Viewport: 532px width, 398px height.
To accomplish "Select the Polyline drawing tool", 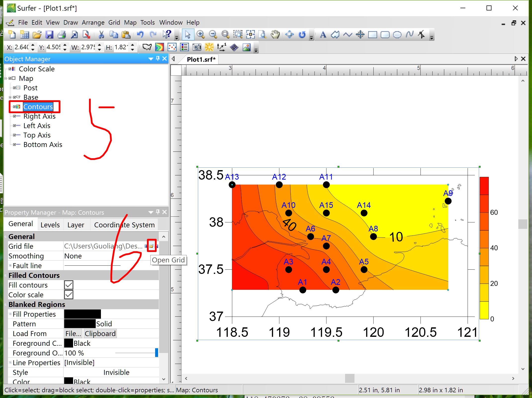I will click(x=348, y=35).
